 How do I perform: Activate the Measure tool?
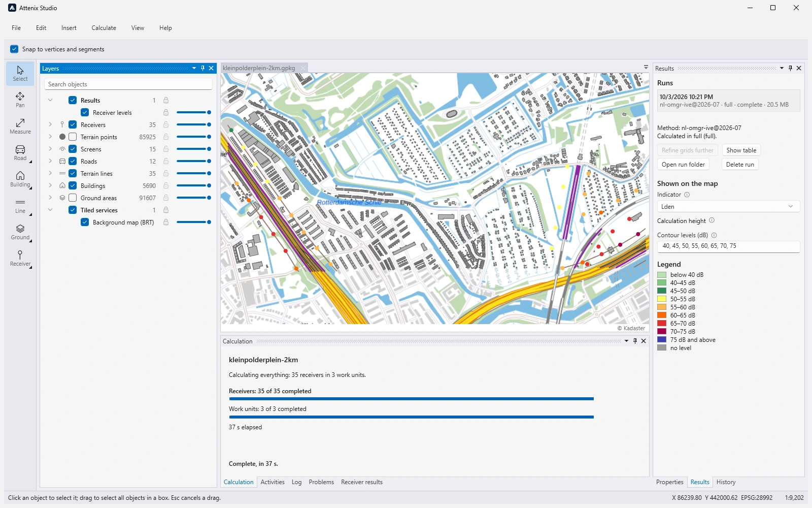(x=20, y=126)
